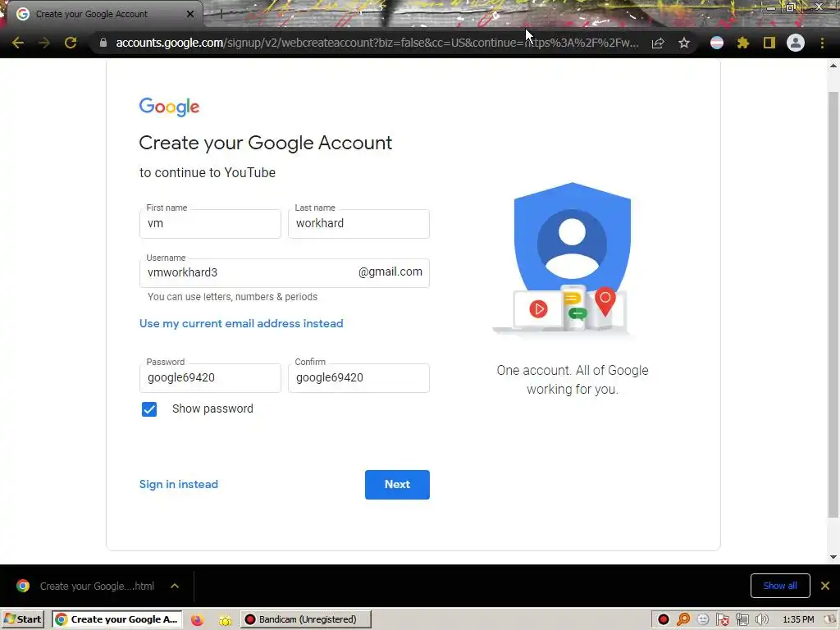Click the security shield tray icon
Viewport: 840px width, 630px height.
coord(723,620)
